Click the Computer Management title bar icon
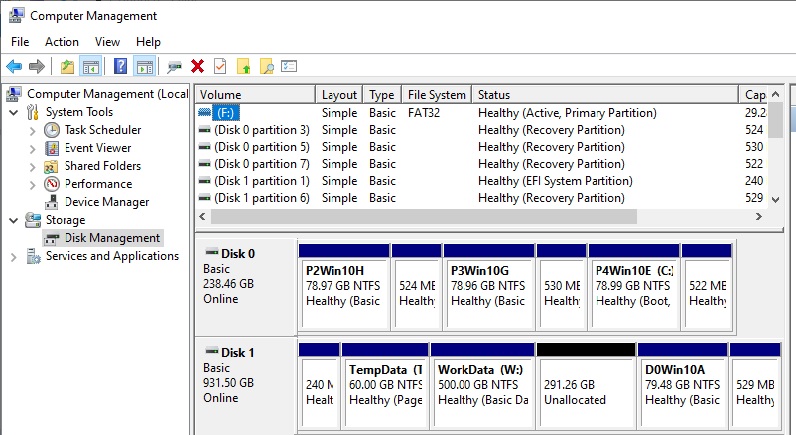The width and height of the screenshot is (796, 435). (x=16, y=16)
